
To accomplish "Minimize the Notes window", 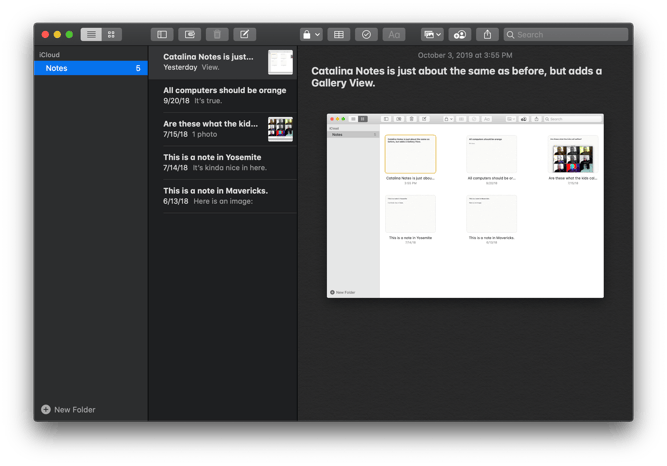I will (57, 34).
